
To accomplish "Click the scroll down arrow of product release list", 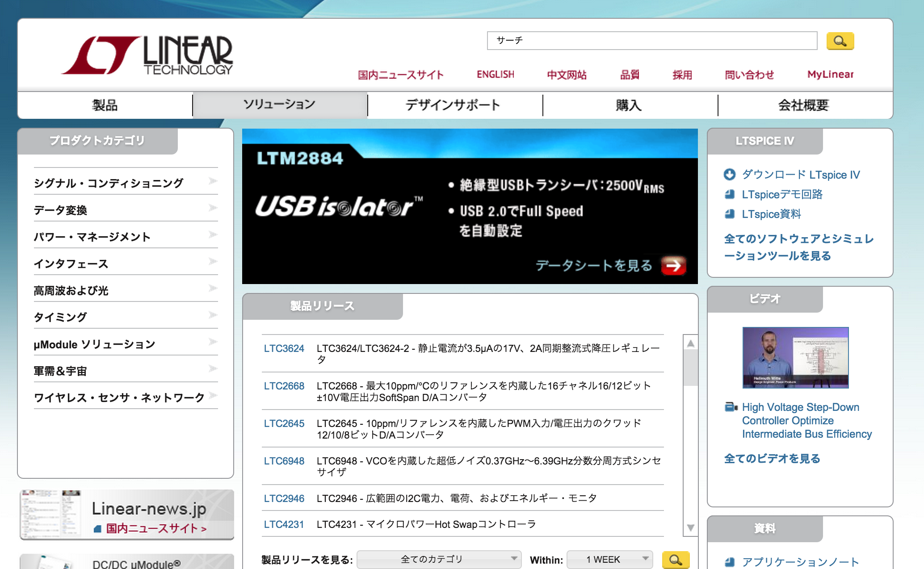I will (690, 528).
